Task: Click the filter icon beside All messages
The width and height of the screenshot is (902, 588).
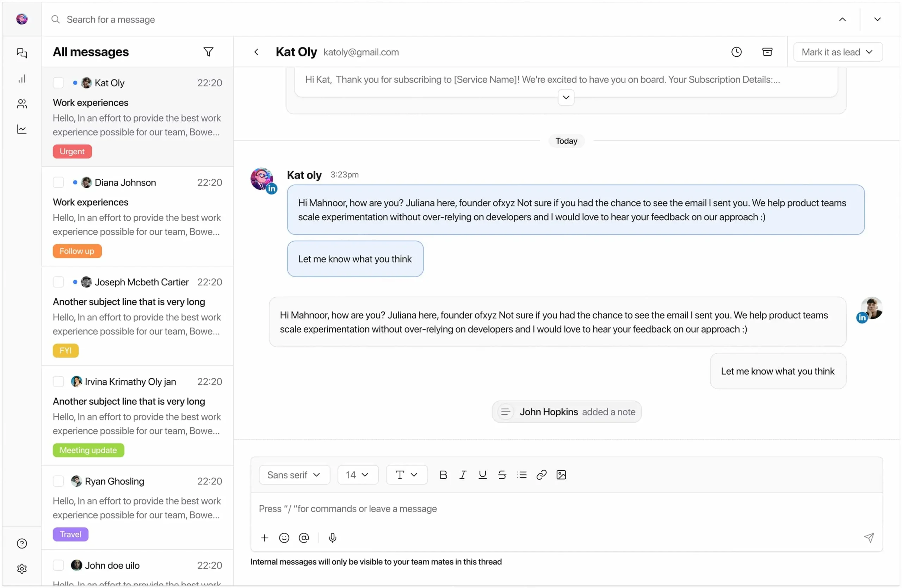Action: (x=208, y=52)
